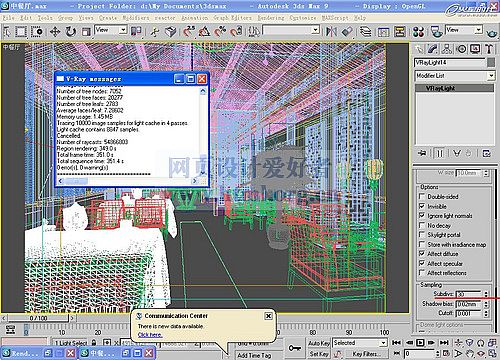Image resolution: width=500 pixels, height=360 pixels.
Task: Pick the rectangular selection region tool
Action: pos(21,32)
